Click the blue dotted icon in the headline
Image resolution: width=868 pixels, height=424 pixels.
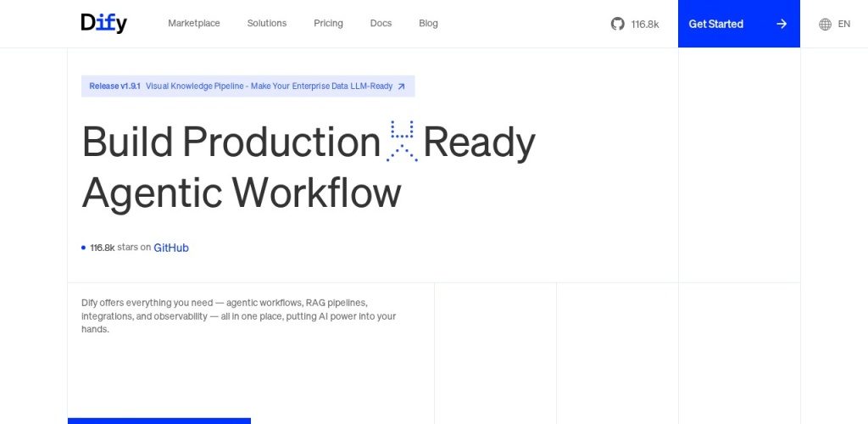(402, 141)
